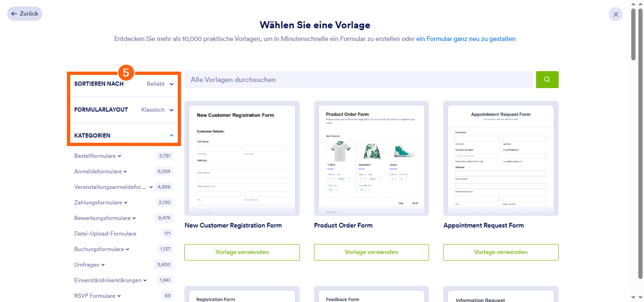This screenshot has width=644, height=302.
Task: Open the Bewerbungsformulare category
Action: [x=102, y=218]
